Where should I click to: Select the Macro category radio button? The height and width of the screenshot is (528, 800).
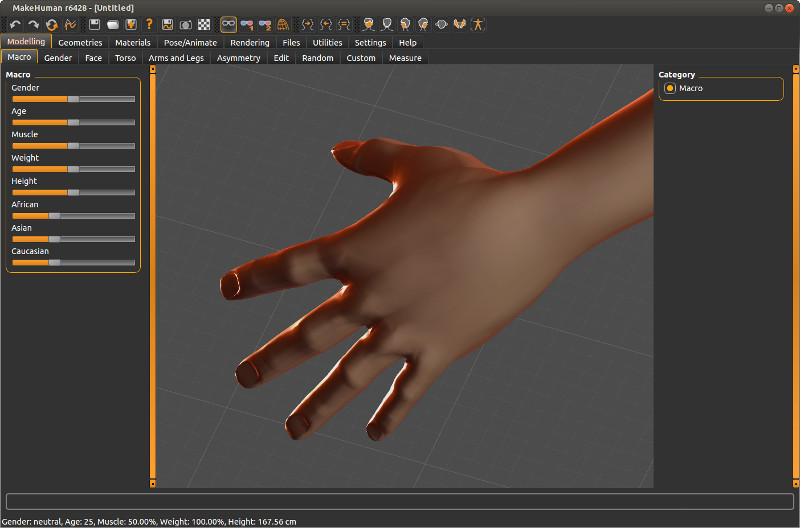(x=670, y=88)
